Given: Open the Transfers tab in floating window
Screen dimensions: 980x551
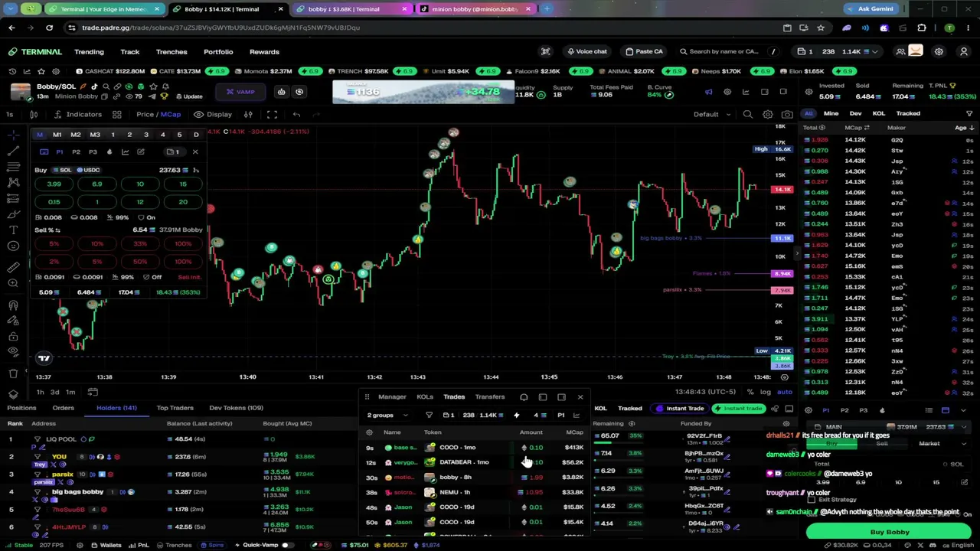Looking at the screenshot, I should click(x=490, y=397).
